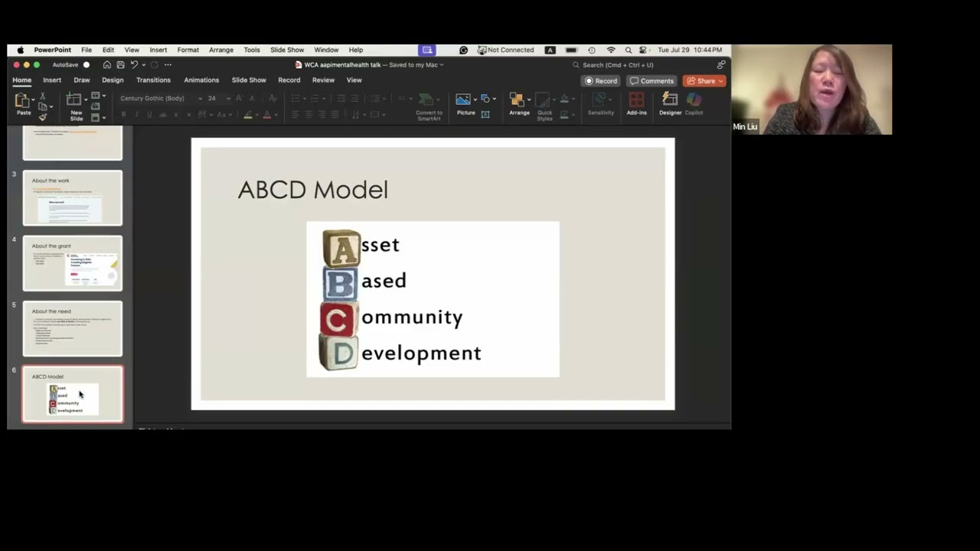
Task: Expand the Undo history arrow
Action: (x=142, y=65)
